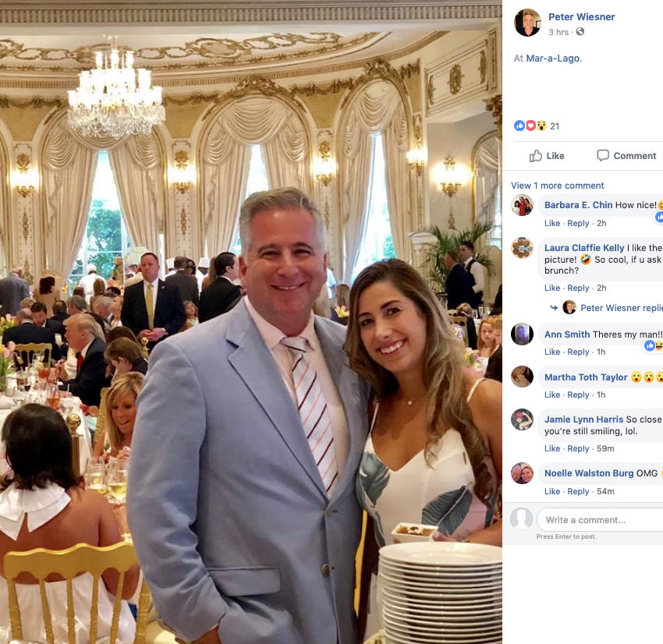
Task: Open Martha Toth Taylor's avatar
Action: [x=522, y=377]
